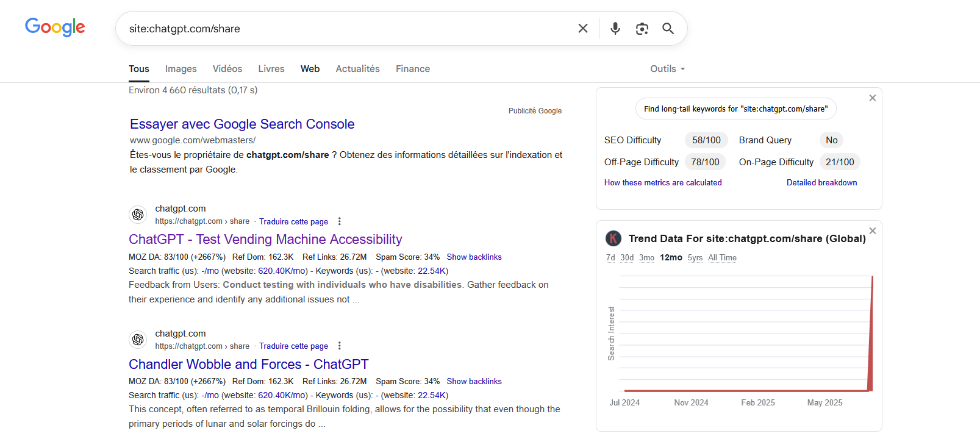Click Show backlinks under Chandler Wobble result

[x=474, y=381]
